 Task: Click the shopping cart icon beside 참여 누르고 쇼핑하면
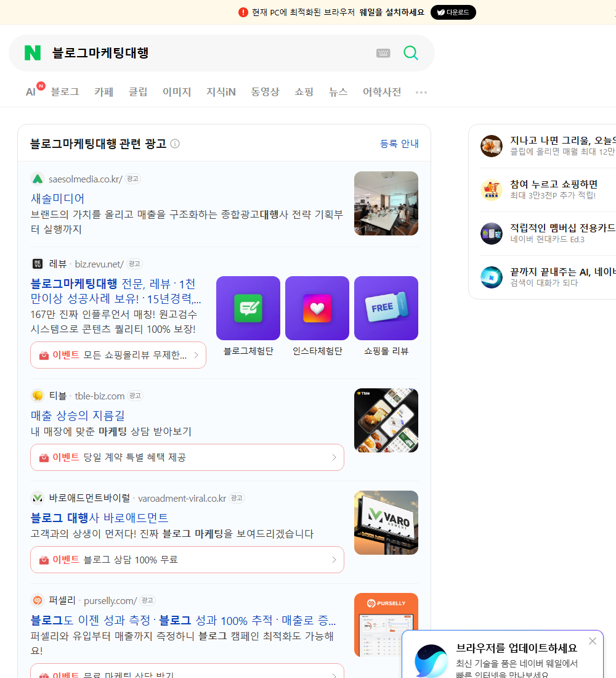pos(492,190)
